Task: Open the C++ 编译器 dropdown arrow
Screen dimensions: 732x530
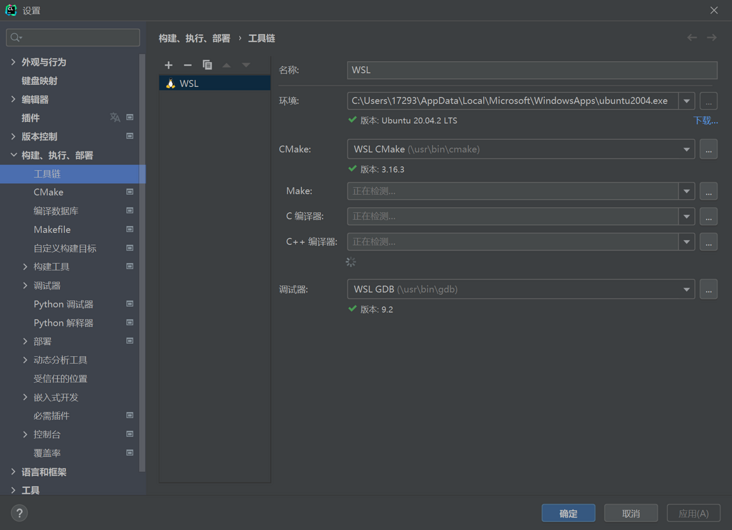Action: (x=686, y=242)
